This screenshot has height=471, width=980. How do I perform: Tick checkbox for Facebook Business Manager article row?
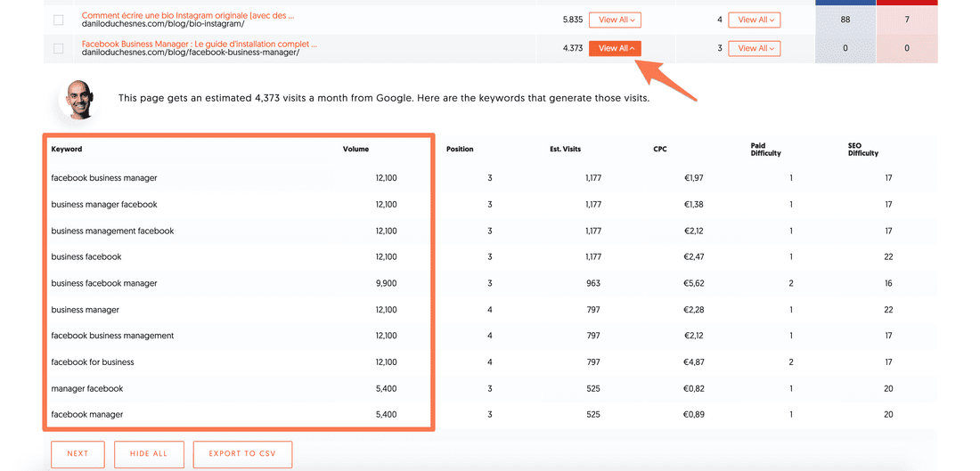coord(58,49)
